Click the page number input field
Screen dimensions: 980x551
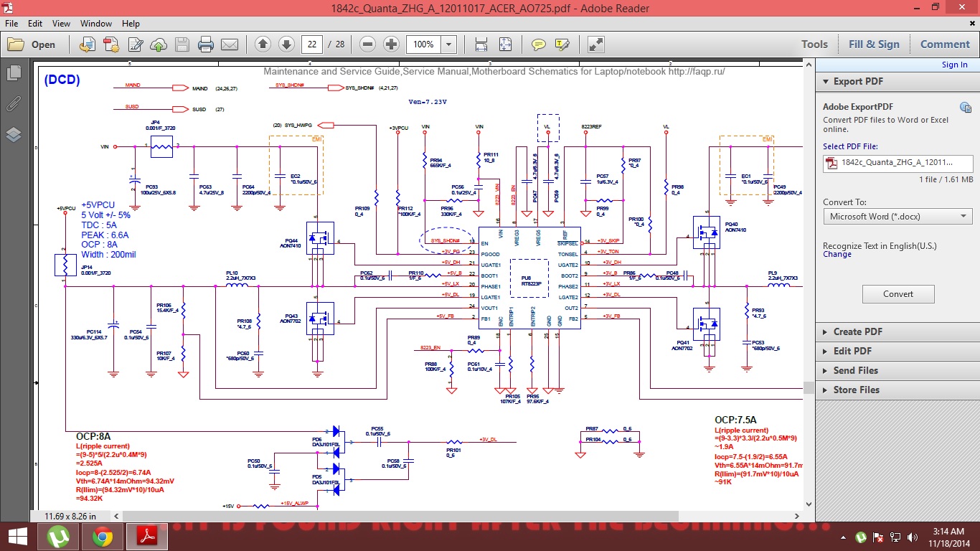[x=311, y=44]
